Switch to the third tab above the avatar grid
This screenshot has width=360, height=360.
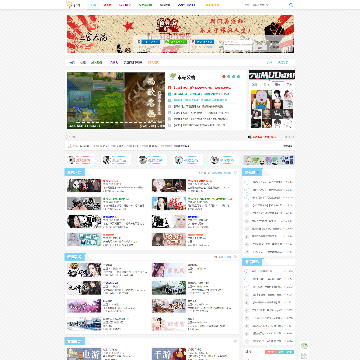point(277,85)
